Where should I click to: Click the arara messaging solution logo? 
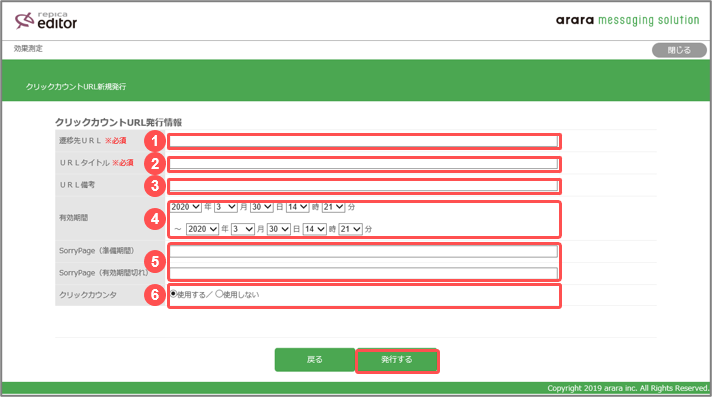click(x=628, y=20)
